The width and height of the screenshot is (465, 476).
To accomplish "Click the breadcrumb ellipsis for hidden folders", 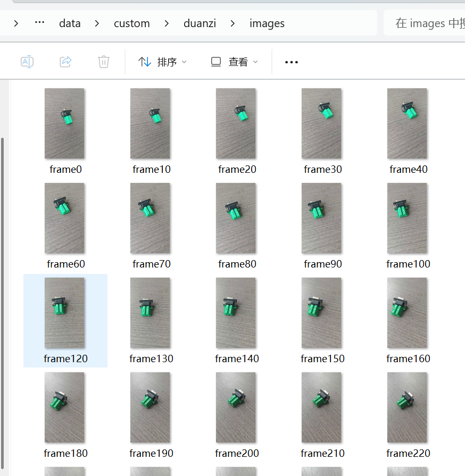I will 39,22.
